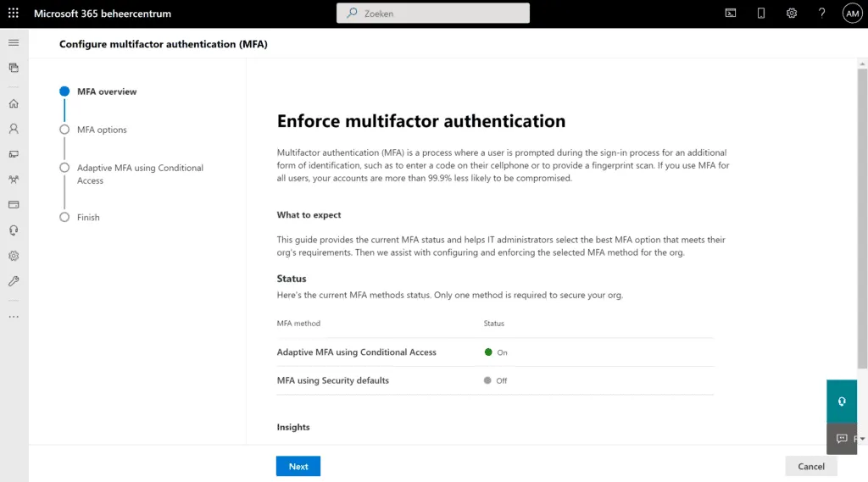
Task: Click the Zoeken search field
Action: pos(433,14)
